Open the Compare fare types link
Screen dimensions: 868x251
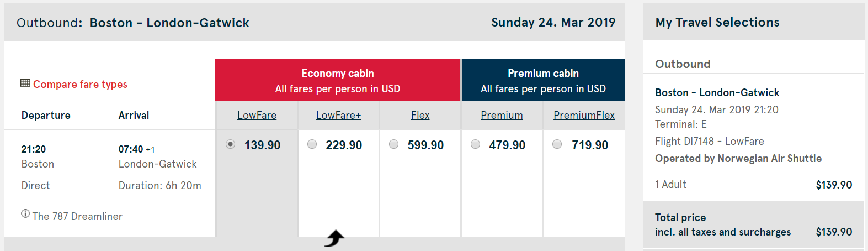(x=80, y=84)
